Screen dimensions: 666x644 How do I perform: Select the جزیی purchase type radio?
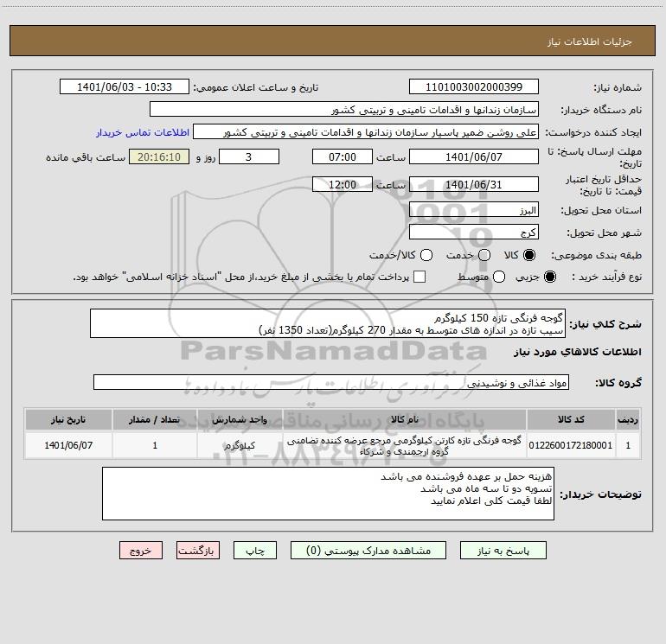[x=550, y=277]
